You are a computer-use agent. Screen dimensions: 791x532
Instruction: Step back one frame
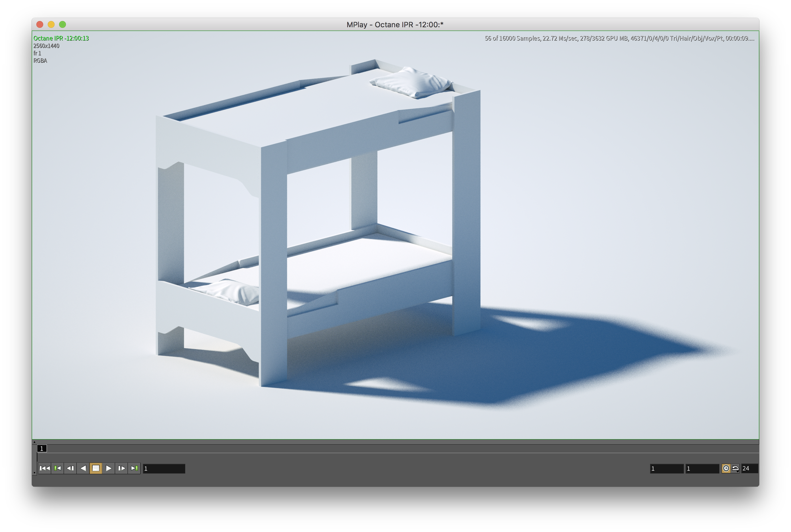pos(70,468)
